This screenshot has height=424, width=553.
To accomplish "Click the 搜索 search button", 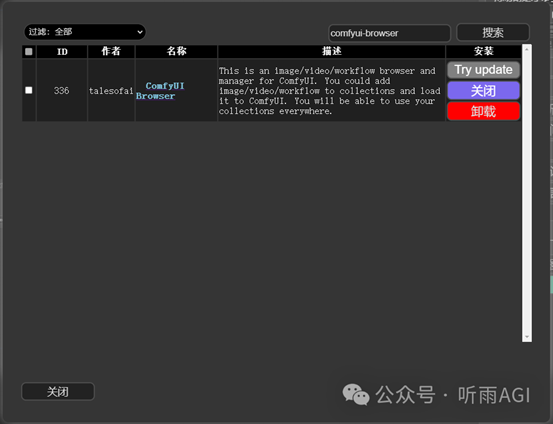I will coord(493,33).
